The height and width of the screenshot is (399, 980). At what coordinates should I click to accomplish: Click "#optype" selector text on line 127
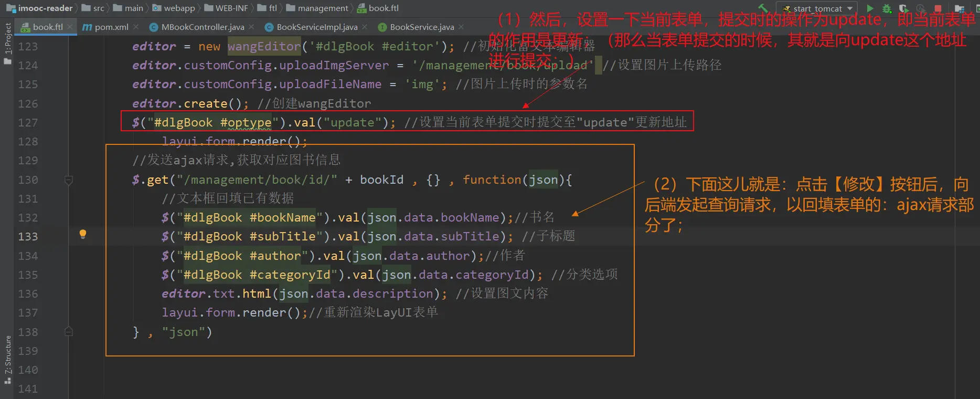click(x=246, y=123)
